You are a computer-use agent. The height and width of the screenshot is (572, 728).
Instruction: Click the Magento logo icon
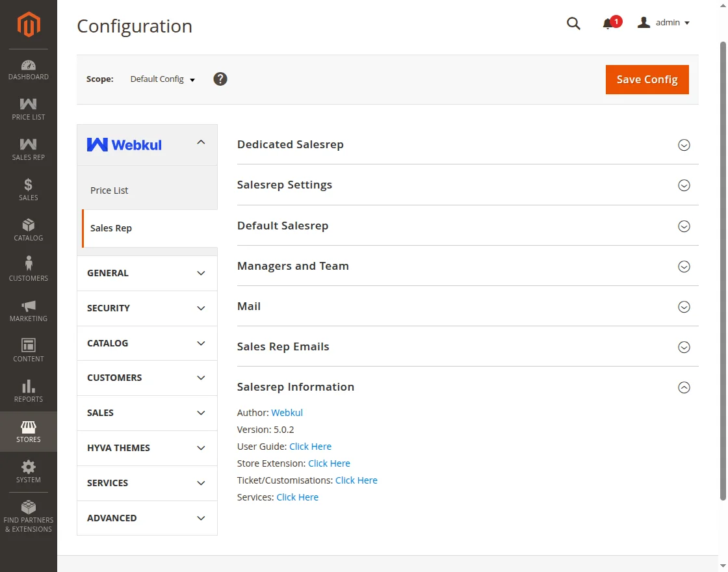point(29,25)
